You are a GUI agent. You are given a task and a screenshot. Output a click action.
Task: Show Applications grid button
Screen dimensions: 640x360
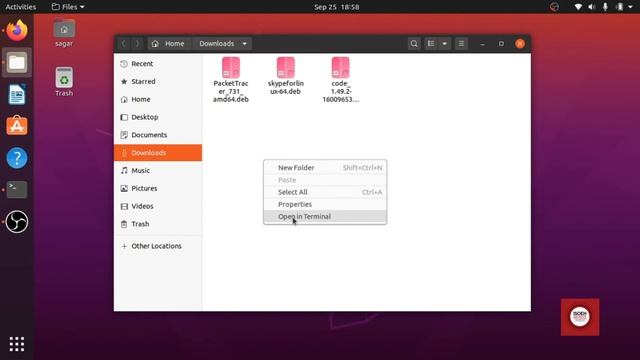17,344
